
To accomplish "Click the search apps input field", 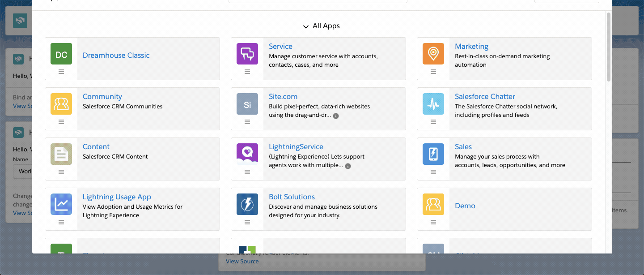I will pos(318,1).
